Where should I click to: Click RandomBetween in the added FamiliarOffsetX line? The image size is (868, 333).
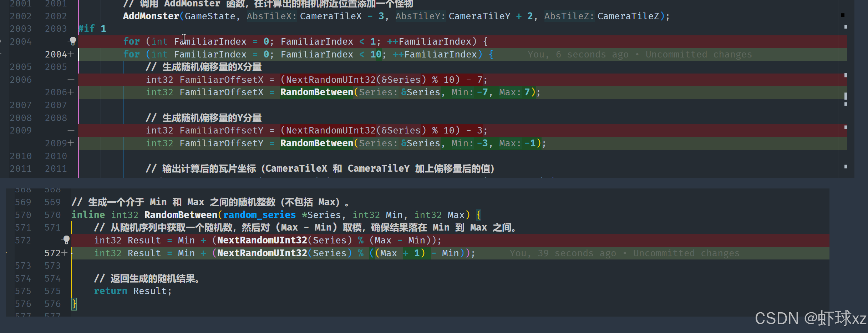point(317,92)
